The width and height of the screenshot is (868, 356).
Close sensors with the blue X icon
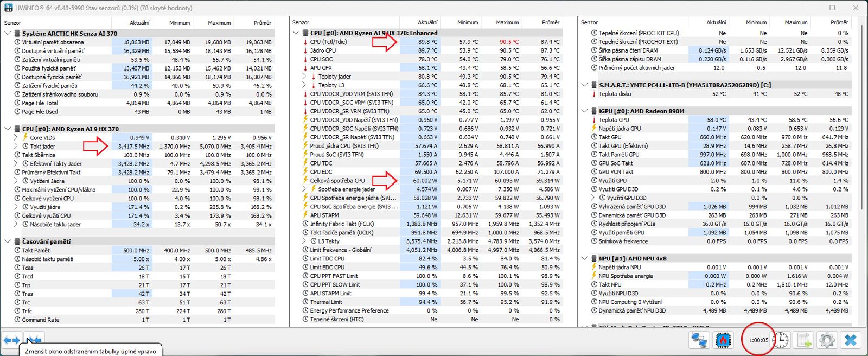click(x=851, y=340)
